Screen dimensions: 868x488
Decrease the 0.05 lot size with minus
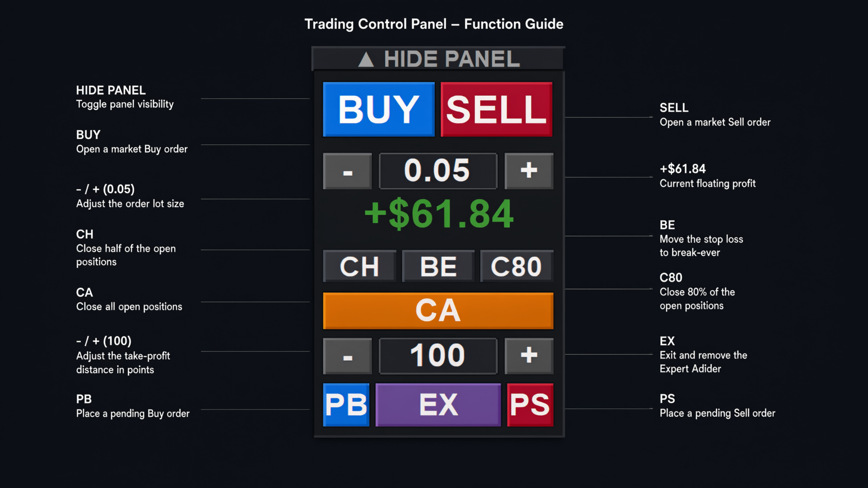[347, 171]
